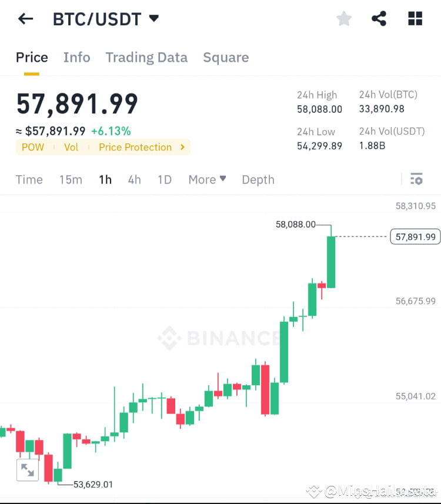Open the Depth chart view
Image resolution: width=441 pixels, height=504 pixels.
pyautogui.click(x=258, y=179)
